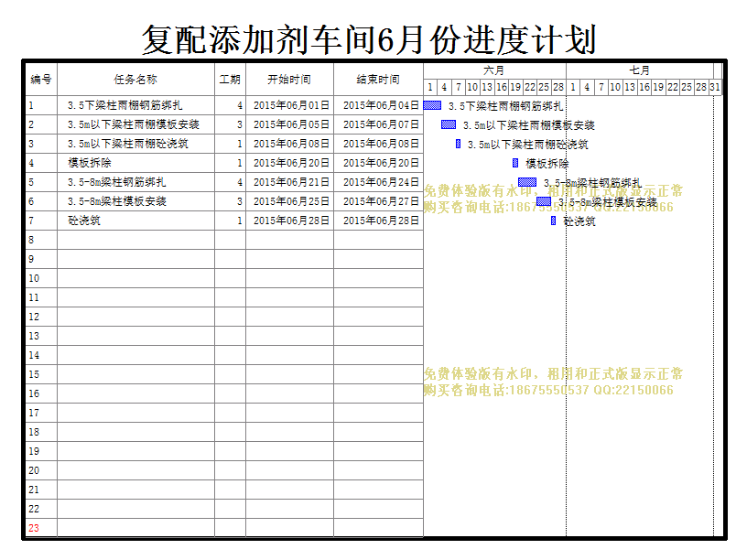
Task: Click row 3 start date 2015年06月08日
Action: pyautogui.click(x=289, y=144)
